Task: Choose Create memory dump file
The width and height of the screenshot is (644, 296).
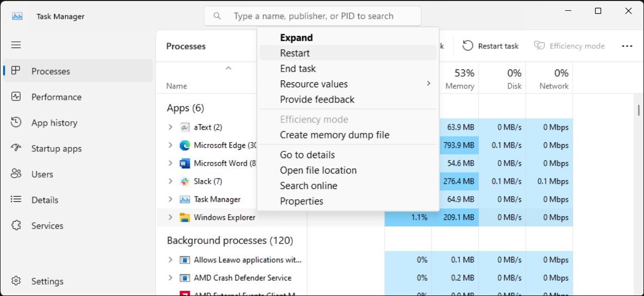Action: click(348, 135)
